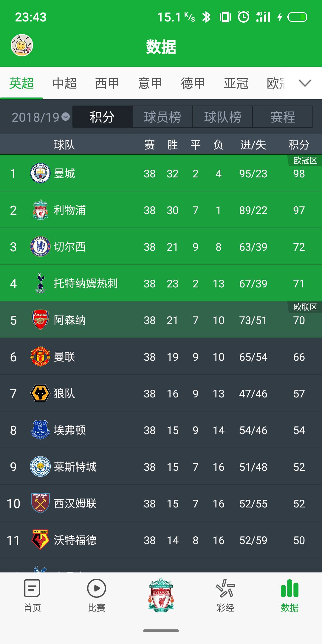Tap the Liverpool crest in bottom bar
Viewport: 322px width, 644px height.
pos(161,595)
